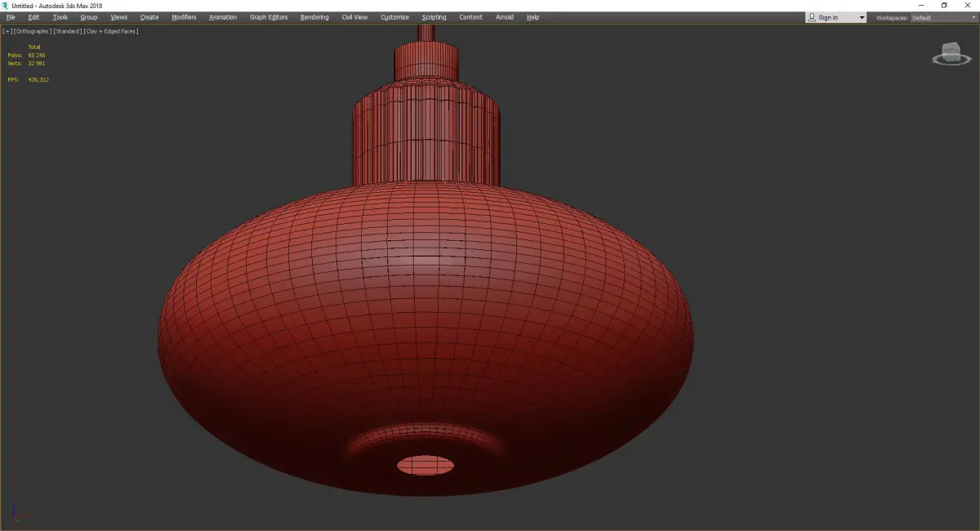Viewport: 980px width, 531px height.
Task: Open the Civil View menu
Action: click(x=354, y=17)
